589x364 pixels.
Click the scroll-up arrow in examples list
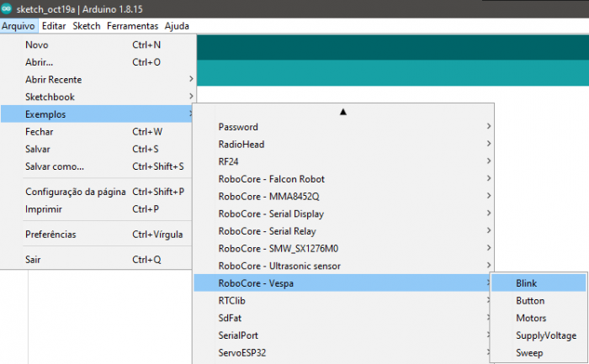[x=343, y=112]
